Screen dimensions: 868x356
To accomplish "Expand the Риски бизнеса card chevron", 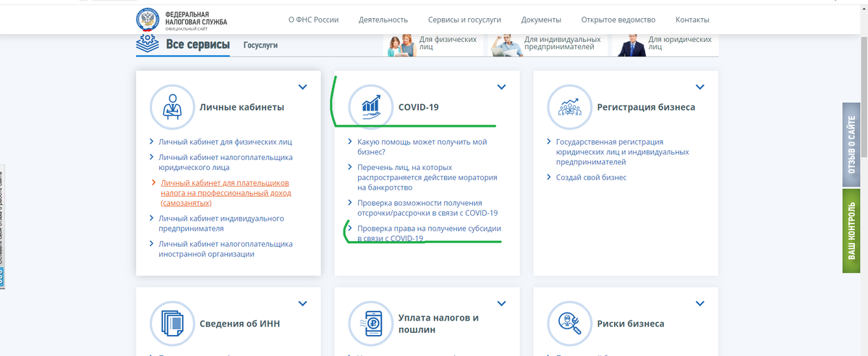I will [x=699, y=304].
